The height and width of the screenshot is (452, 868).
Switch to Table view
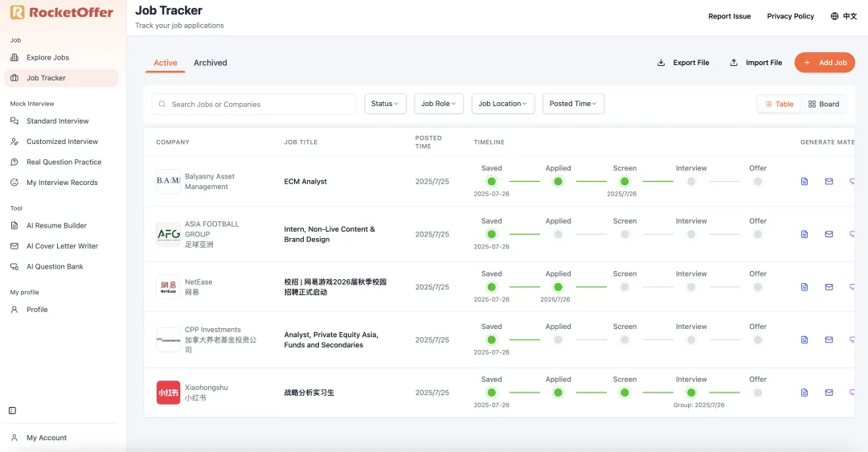click(x=779, y=104)
